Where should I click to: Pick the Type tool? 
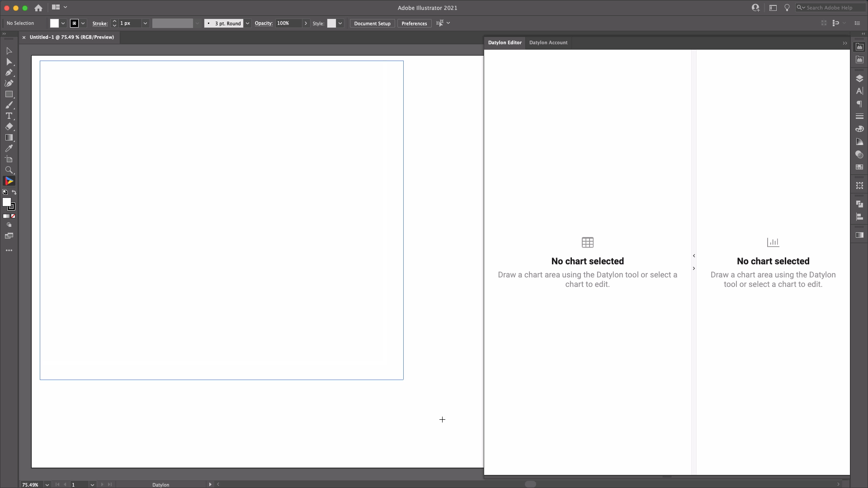click(x=9, y=116)
